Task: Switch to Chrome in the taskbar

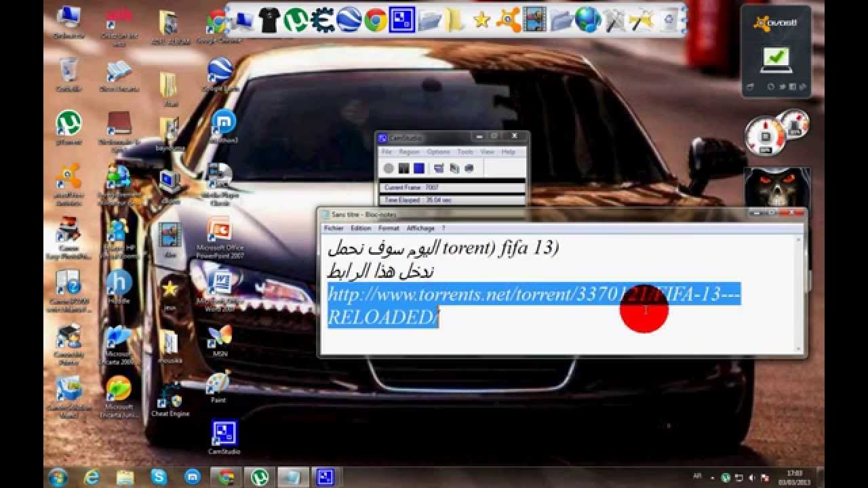Action: [x=226, y=477]
